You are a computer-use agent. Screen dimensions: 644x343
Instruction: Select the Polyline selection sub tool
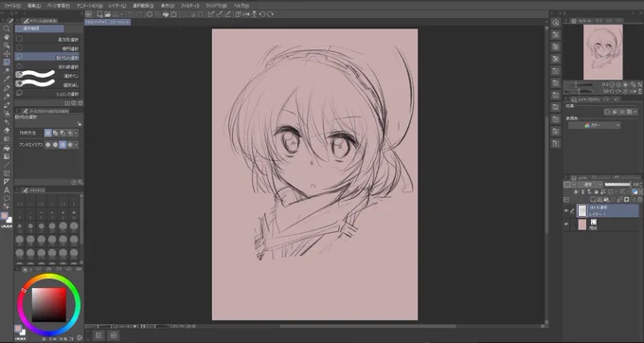pos(46,66)
